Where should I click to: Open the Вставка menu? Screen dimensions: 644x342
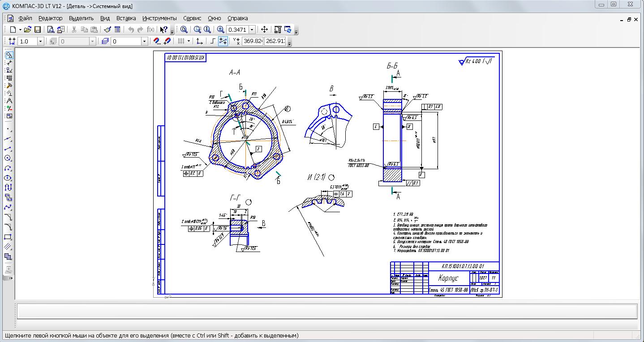click(126, 18)
